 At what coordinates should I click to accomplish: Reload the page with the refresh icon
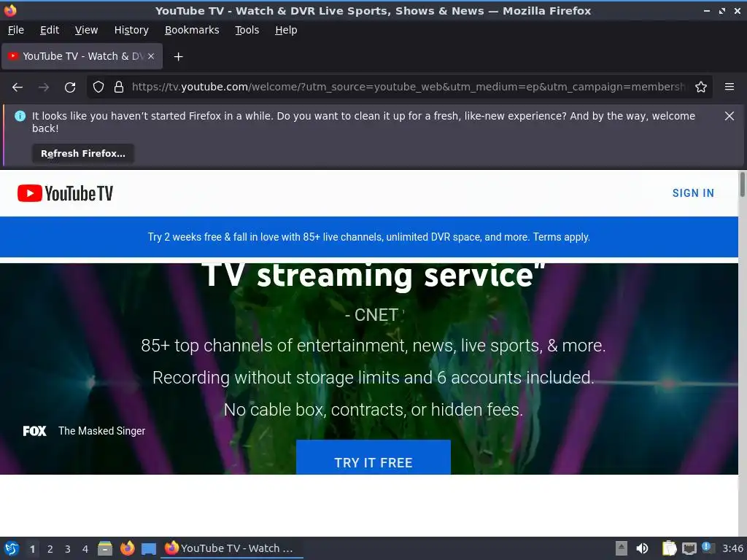click(x=70, y=87)
